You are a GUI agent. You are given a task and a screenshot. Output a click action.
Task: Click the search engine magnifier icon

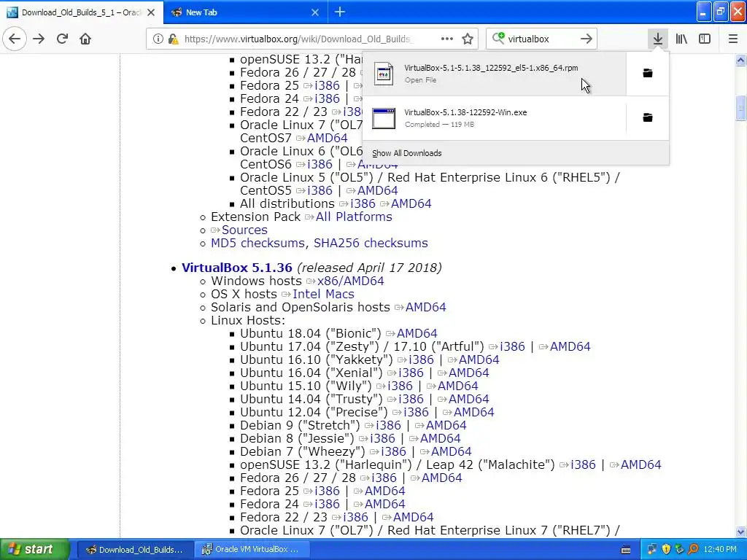pos(498,38)
